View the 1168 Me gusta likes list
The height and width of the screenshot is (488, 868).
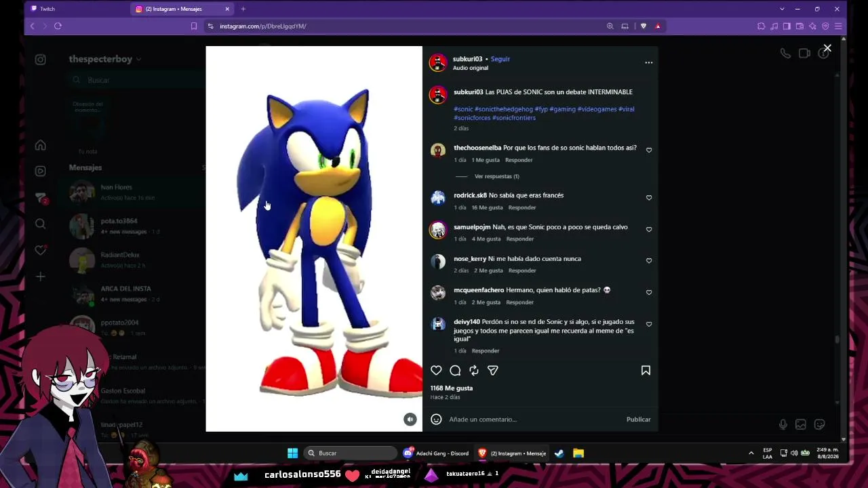click(x=452, y=388)
